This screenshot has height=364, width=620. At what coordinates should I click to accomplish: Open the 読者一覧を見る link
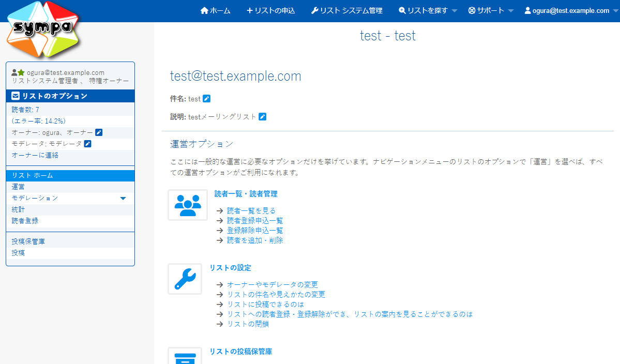click(251, 210)
